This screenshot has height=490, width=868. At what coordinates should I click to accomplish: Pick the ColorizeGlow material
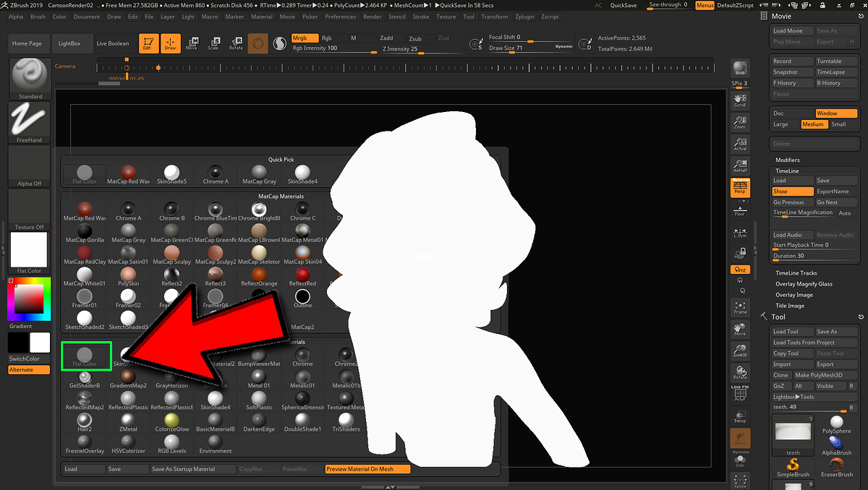pos(171,421)
